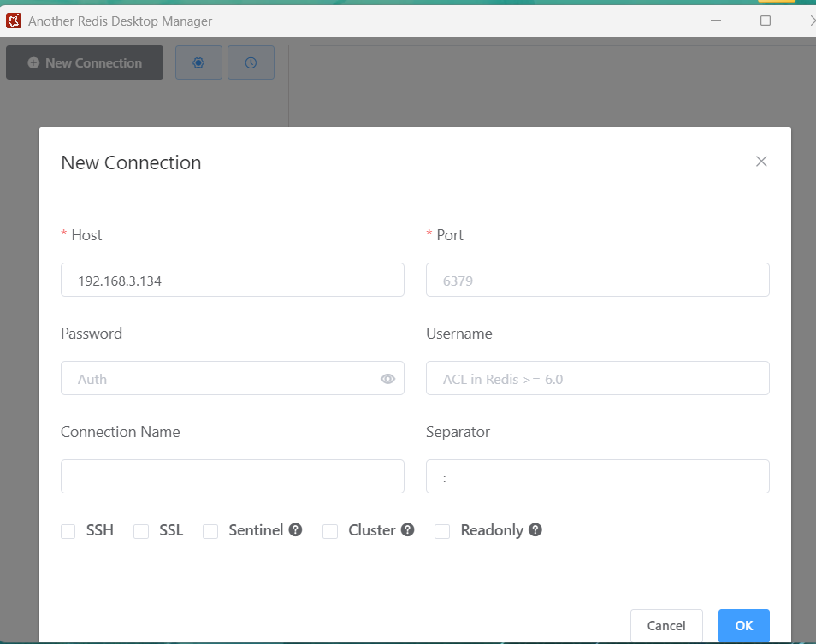The image size is (816, 644).
Task: Click the Separator label
Action: (458, 432)
